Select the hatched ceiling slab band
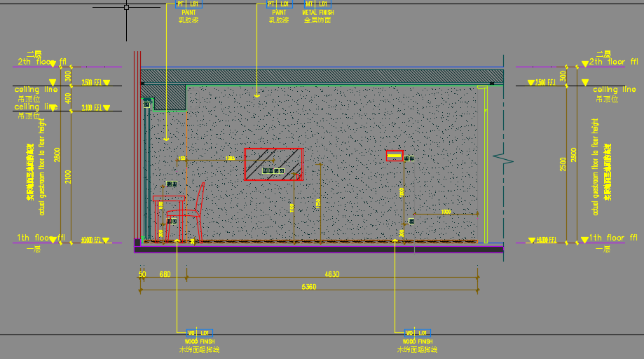This screenshot has width=644, height=359. tap(322, 76)
